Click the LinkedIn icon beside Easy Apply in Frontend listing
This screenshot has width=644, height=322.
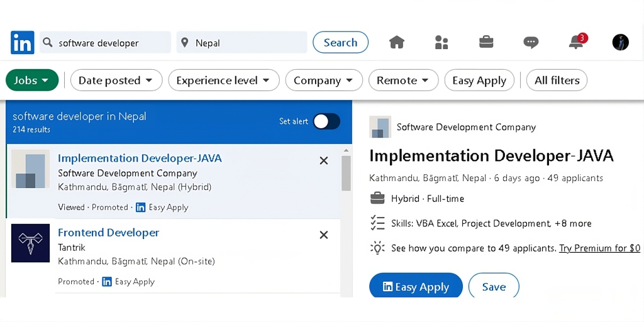[107, 282]
